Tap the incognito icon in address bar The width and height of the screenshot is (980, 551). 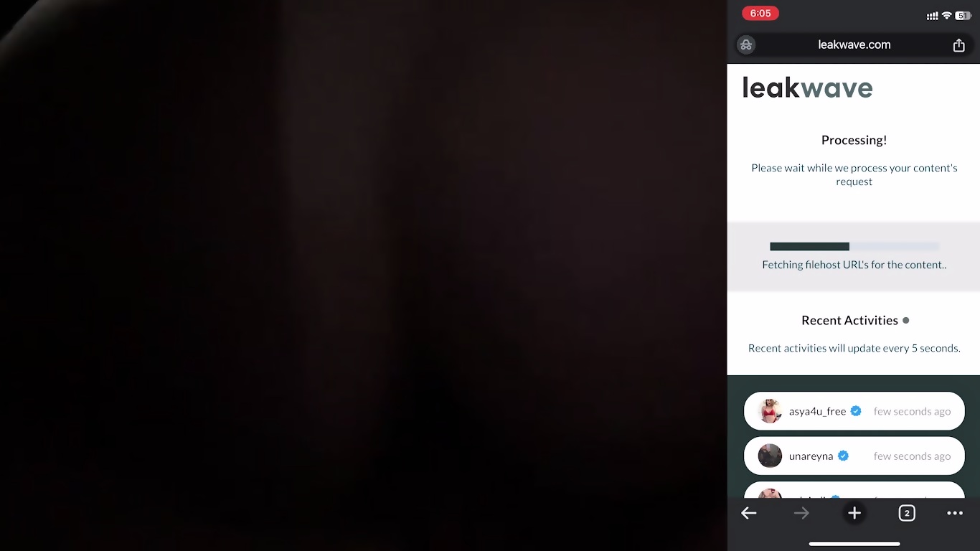(x=746, y=44)
